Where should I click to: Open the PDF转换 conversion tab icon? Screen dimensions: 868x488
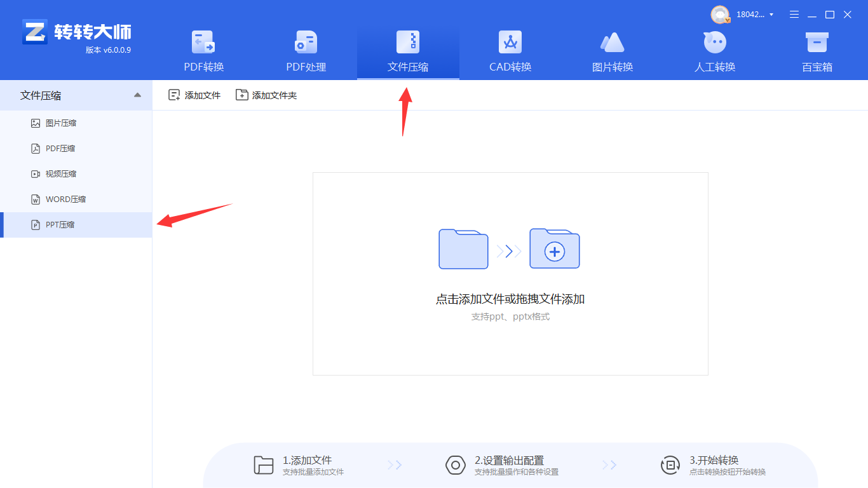(204, 42)
